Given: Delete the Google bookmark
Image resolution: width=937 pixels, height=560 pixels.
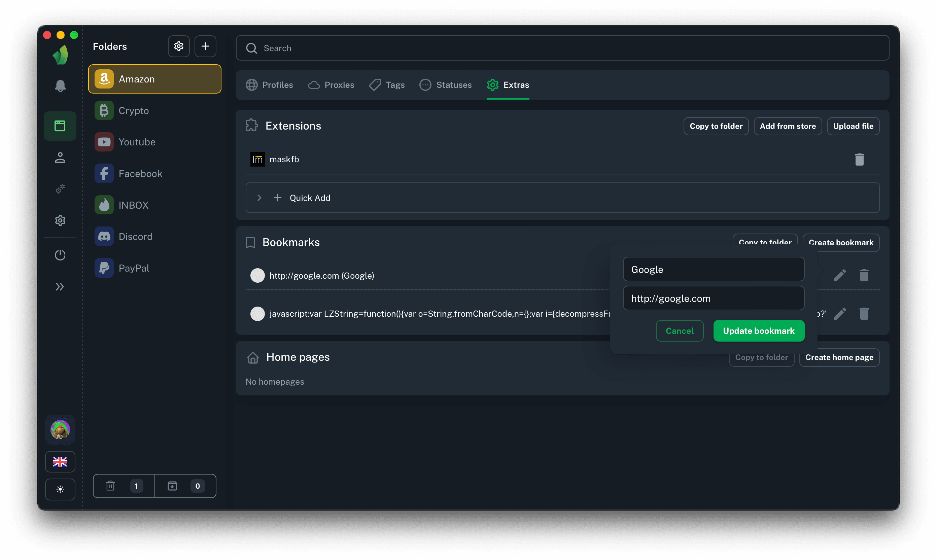Looking at the screenshot, I should pyautogui.click(x=864, y=275).
